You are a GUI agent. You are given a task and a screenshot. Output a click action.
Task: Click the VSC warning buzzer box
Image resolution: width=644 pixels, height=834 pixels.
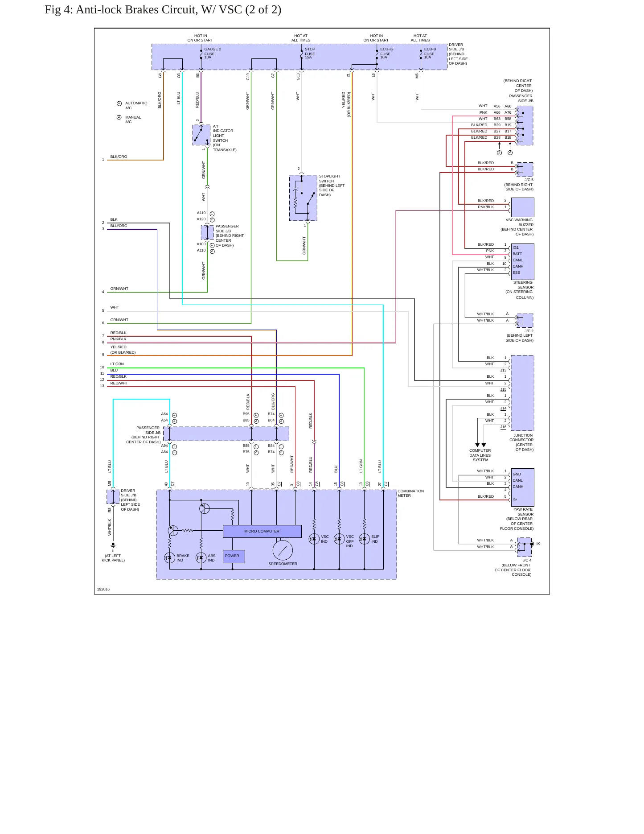[x=522, y=207]
